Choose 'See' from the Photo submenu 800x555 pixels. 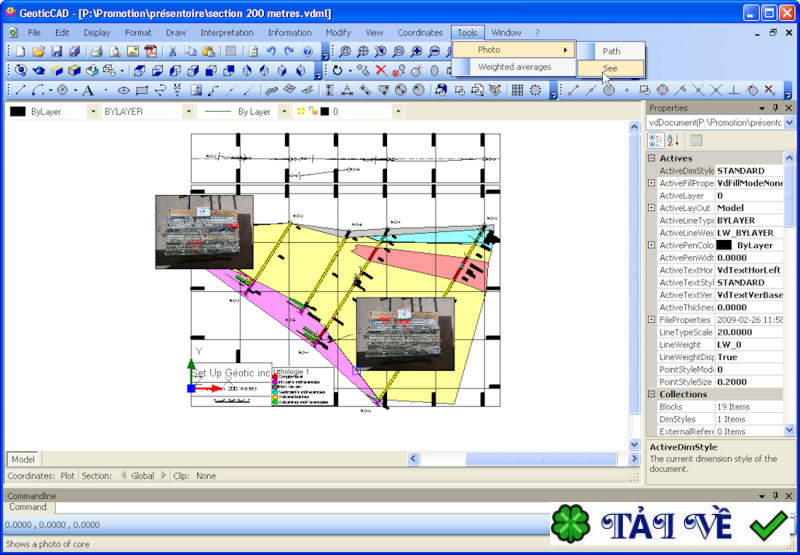(610, 69)
